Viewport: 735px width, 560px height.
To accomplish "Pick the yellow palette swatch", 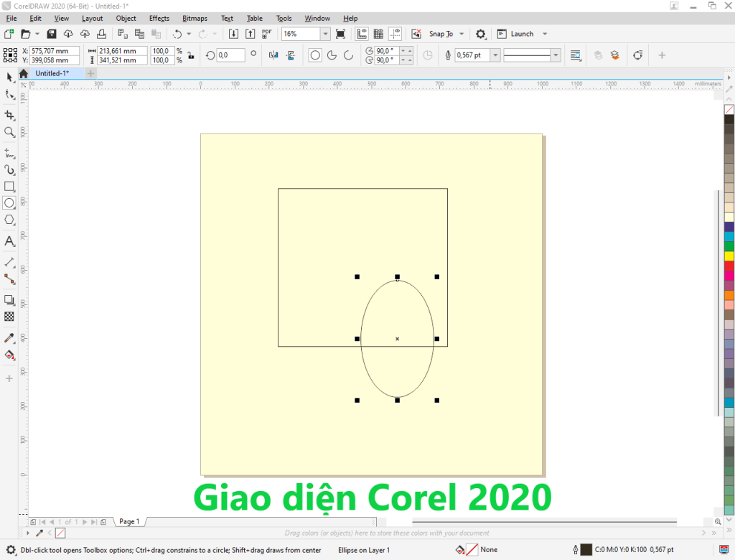I will point(729,256).
